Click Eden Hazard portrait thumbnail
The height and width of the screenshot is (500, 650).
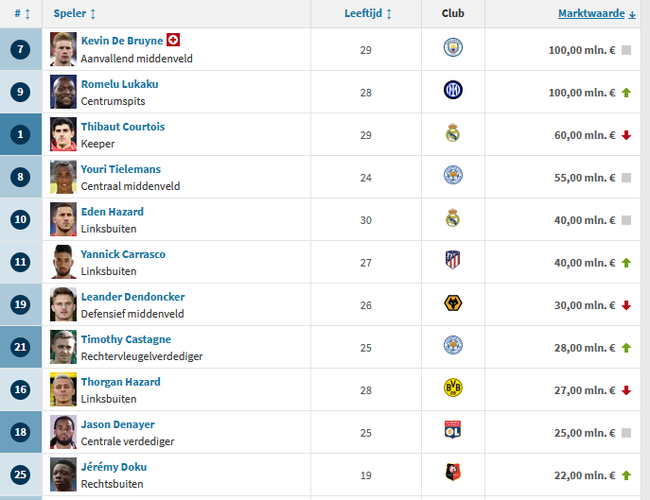(63, 219)
